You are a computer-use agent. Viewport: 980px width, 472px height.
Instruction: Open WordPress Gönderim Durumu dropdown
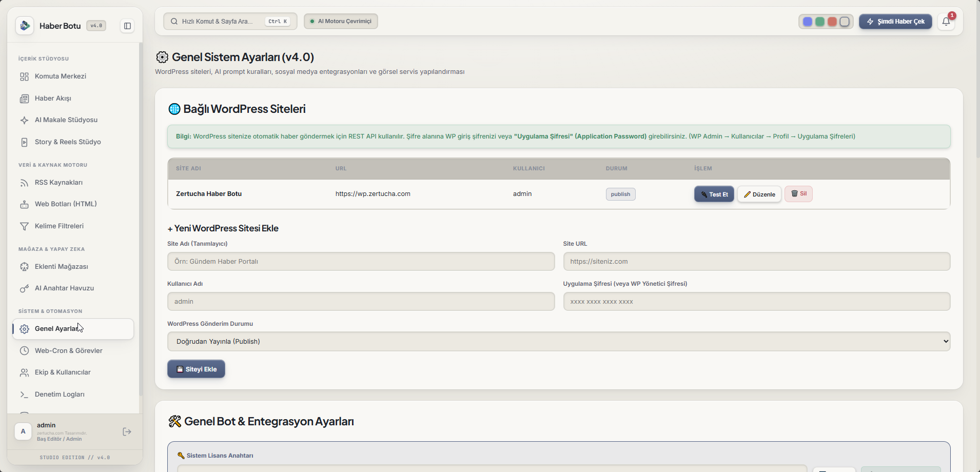click(559, 341)
